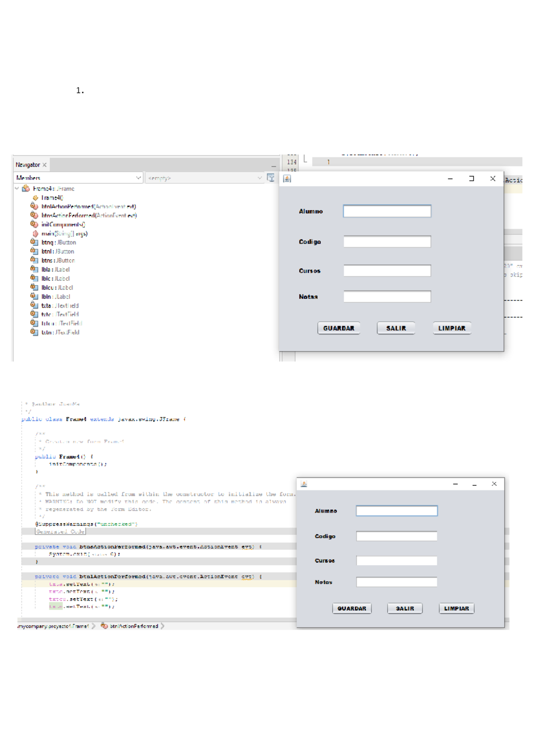Select the Frame4() constructor in the members tree
The height and width of the screenshot is (756, 534).
[52, 198]
